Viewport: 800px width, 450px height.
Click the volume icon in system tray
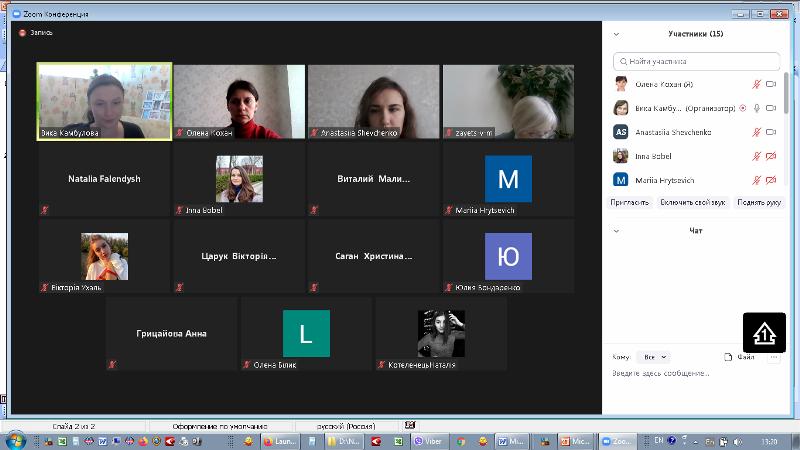click(x=738, y=441)
